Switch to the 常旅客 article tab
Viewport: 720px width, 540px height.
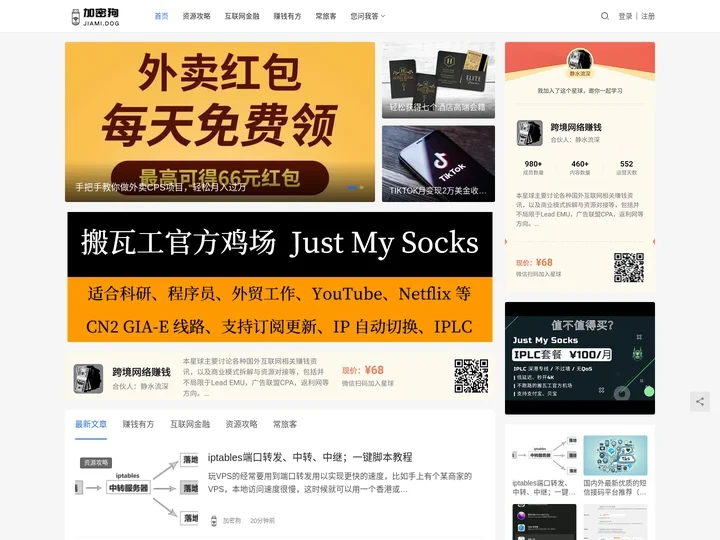285,424
